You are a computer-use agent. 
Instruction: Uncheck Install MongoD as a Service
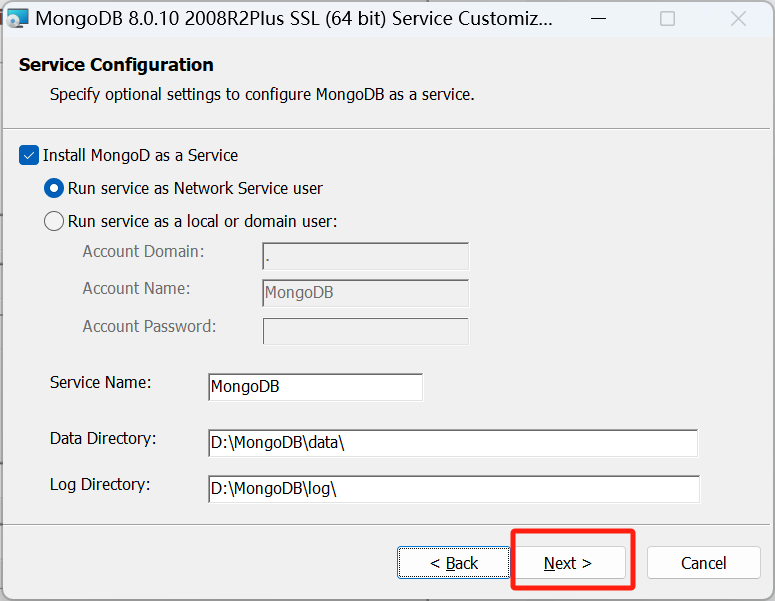(x=29, y=155)
